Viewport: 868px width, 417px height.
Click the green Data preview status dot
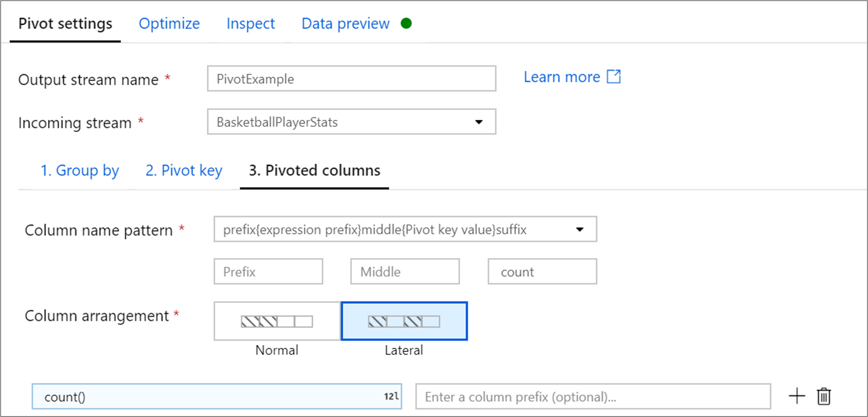point(406,23)
